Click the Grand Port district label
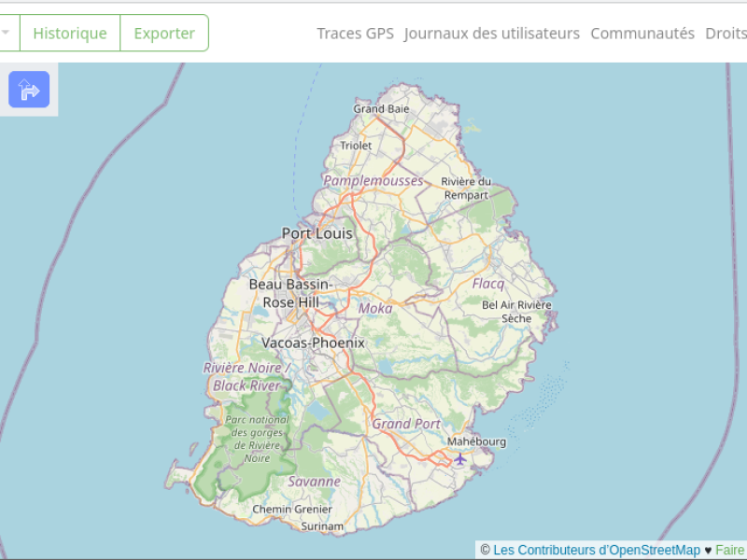 pos(406,424)
